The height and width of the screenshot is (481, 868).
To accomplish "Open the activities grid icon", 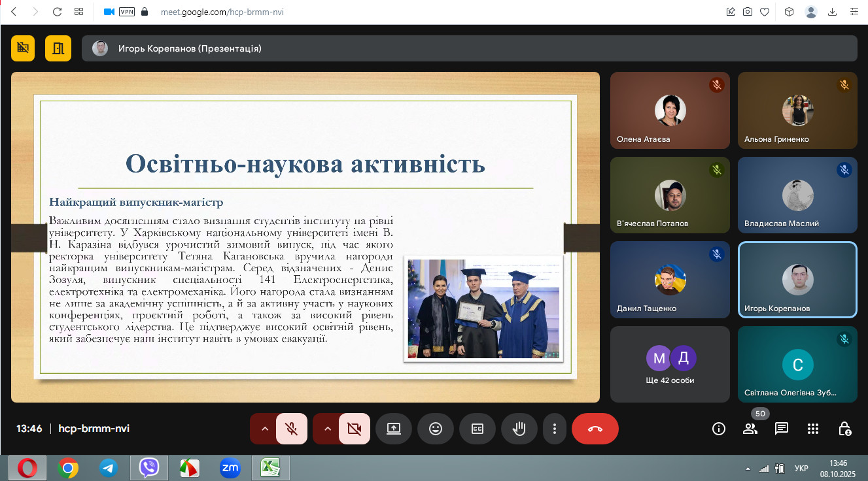I will pos(813,429).
